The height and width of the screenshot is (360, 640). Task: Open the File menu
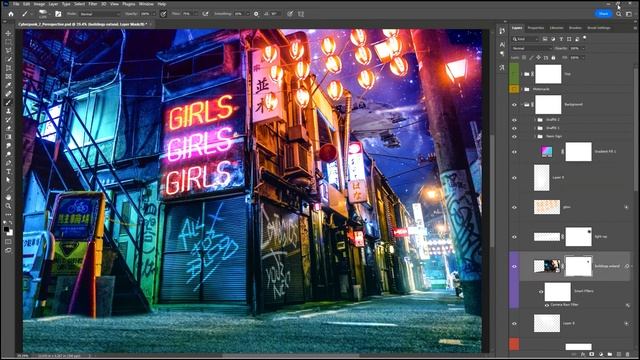tap(16, 4)
